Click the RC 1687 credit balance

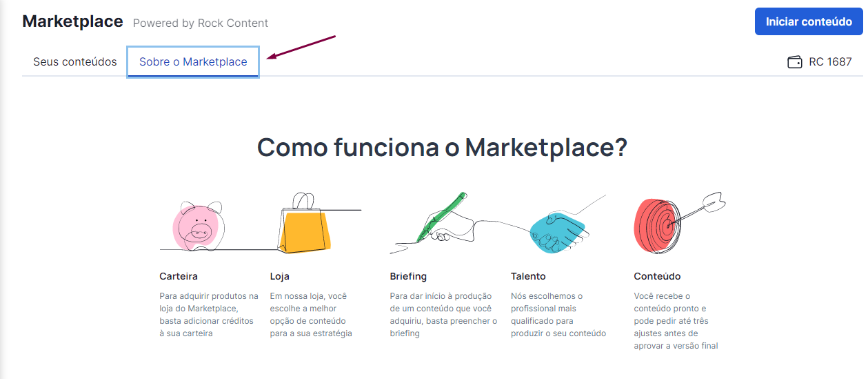coord(830,62)
